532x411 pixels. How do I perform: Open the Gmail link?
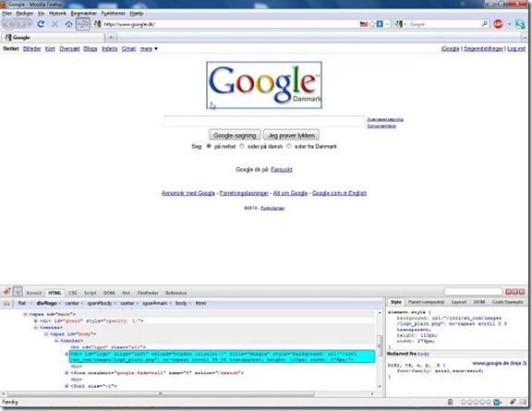pos(128,49)
